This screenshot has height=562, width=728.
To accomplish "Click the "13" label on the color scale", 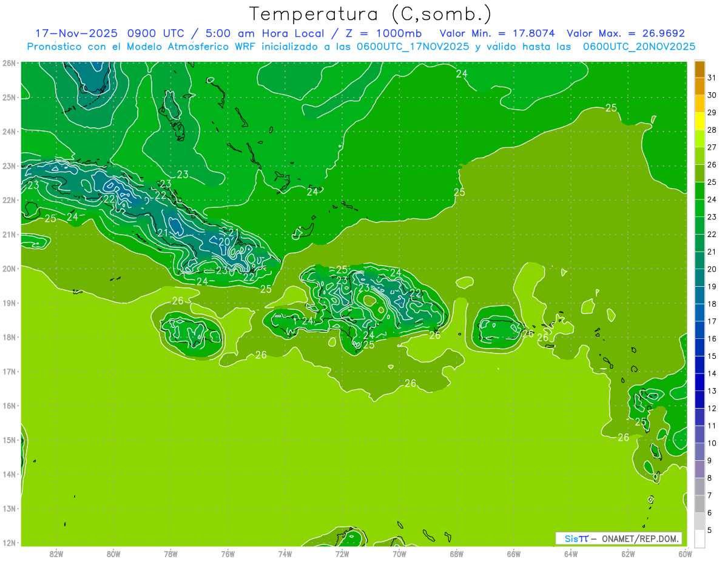I will [712, 391].
